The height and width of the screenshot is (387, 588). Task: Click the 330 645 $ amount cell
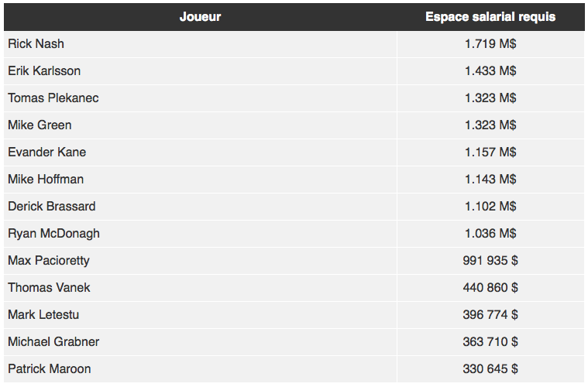490,369
